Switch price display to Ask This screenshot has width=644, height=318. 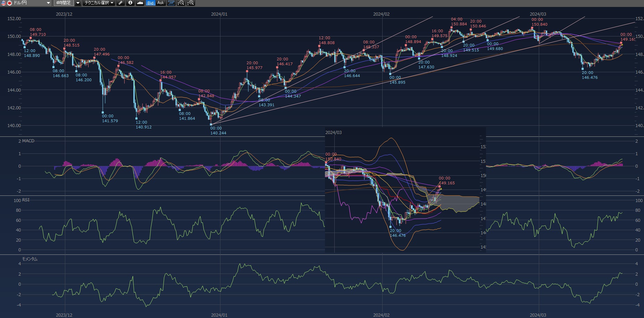(x=160, y=3)
